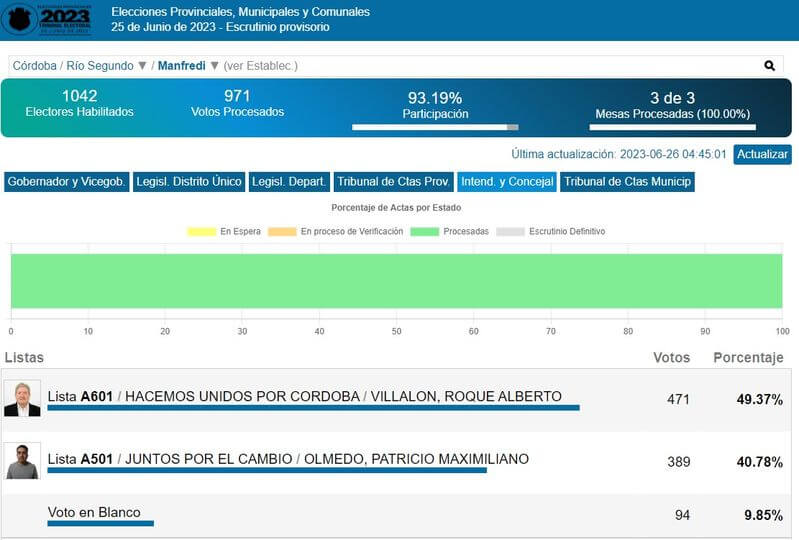Select the Gobernador y Vicegob. tab
The image size is (799, 540).
coord(66,182)
